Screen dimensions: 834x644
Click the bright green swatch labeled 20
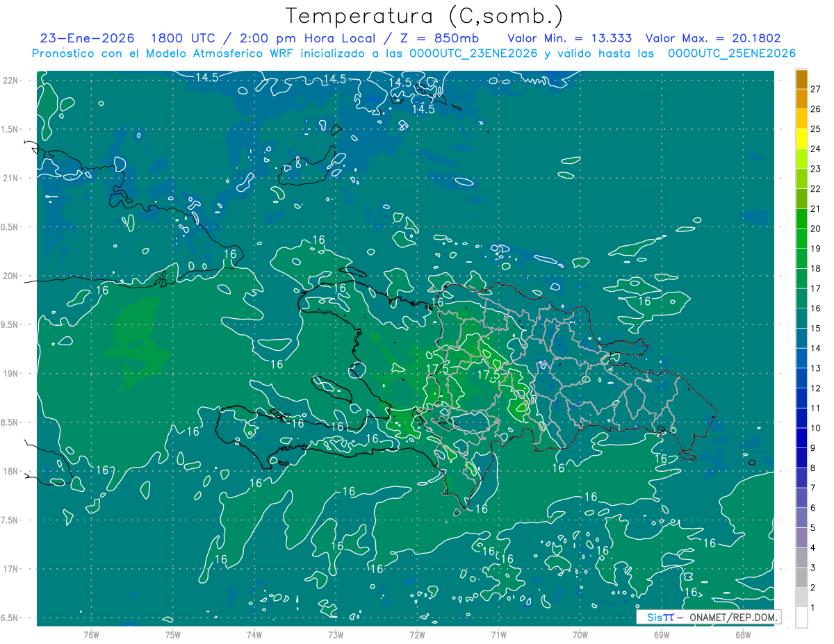801,219
